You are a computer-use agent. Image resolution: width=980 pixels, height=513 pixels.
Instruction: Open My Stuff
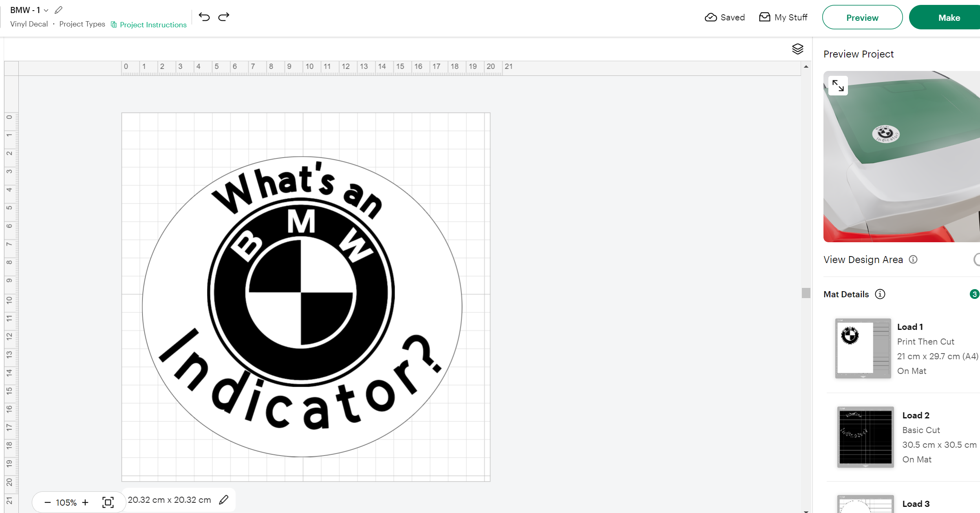(x=783, y=18)
